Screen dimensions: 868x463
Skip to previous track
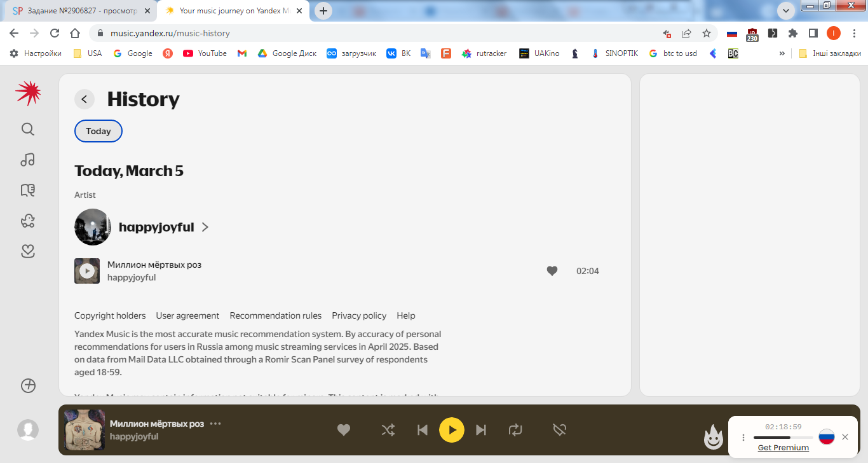[x=423, y=430]
